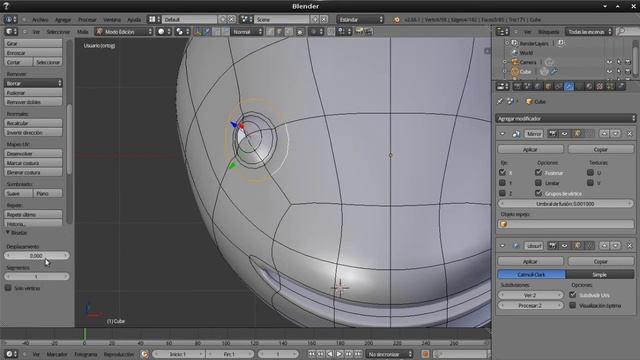640x360 pixels.
Task: Click the Desplazamiento value slider
Action: [x=37, y=256]
